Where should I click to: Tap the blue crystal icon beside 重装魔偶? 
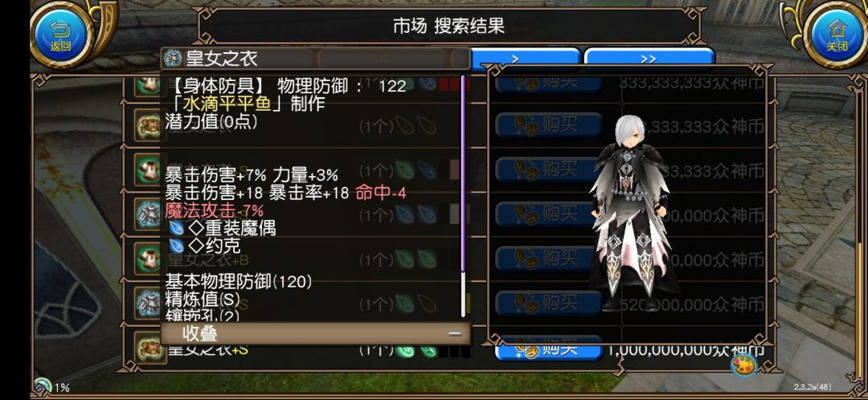pyautogui.click(x=177, y=227)
